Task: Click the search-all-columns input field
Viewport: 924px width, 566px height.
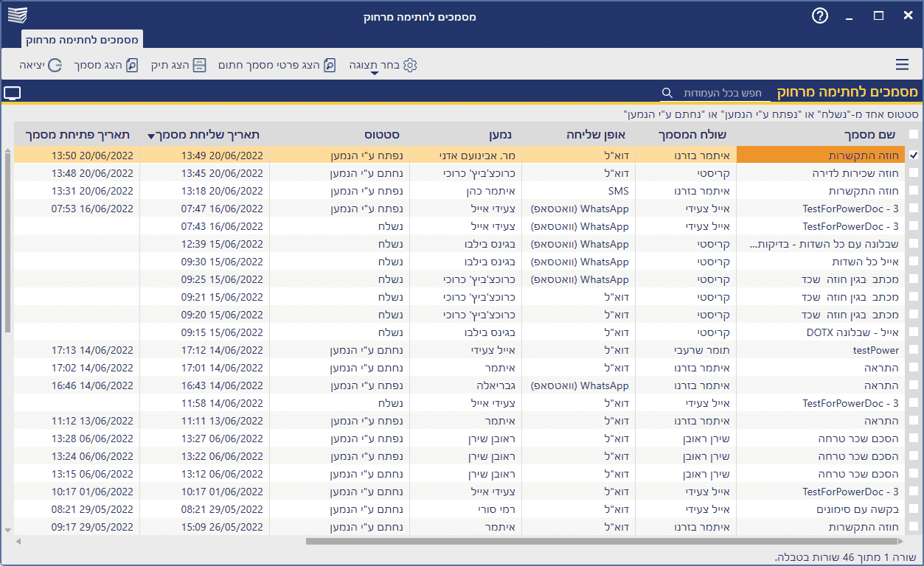Action: pos(714,93)
